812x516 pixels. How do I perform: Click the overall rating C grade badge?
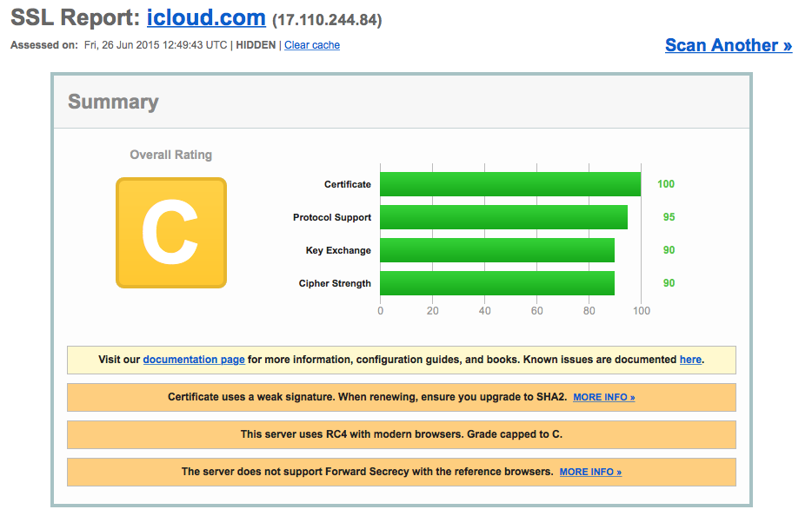[x=171, y=233]
